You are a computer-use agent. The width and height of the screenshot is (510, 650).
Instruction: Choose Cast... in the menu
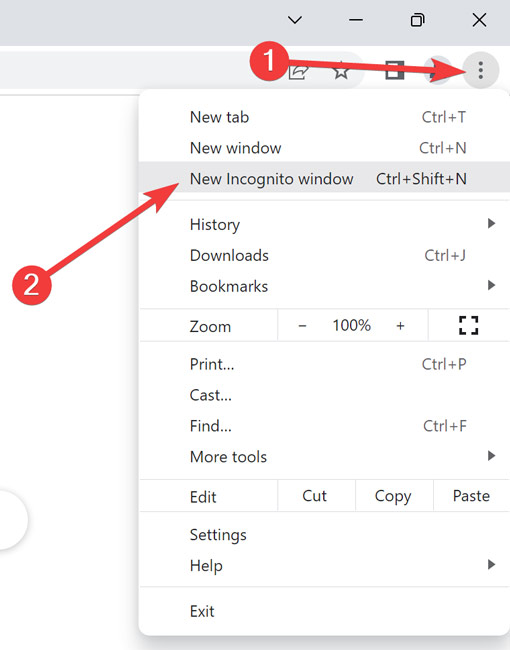[325, 395]
